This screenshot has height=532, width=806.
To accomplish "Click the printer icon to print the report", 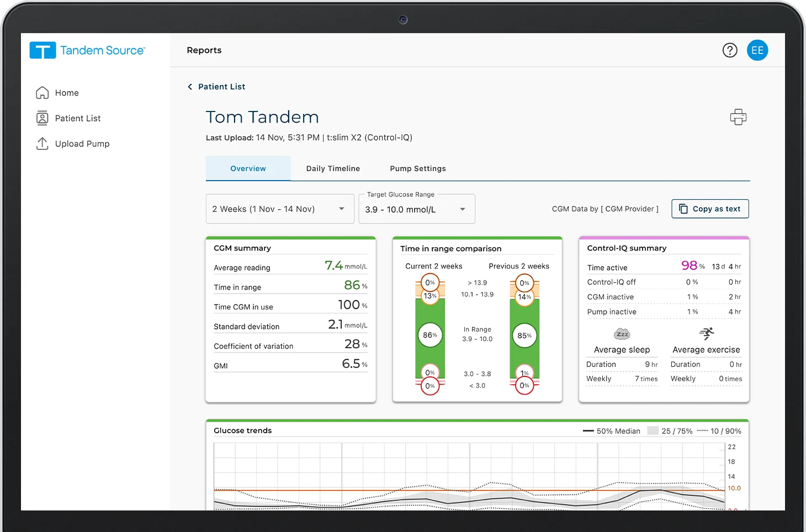I will click(x=738, y=117).
